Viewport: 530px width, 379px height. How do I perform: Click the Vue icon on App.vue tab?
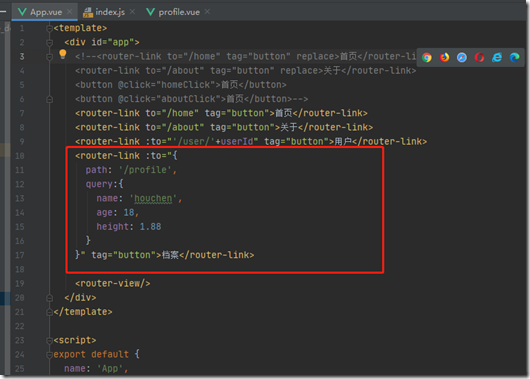tap(22, 12)
